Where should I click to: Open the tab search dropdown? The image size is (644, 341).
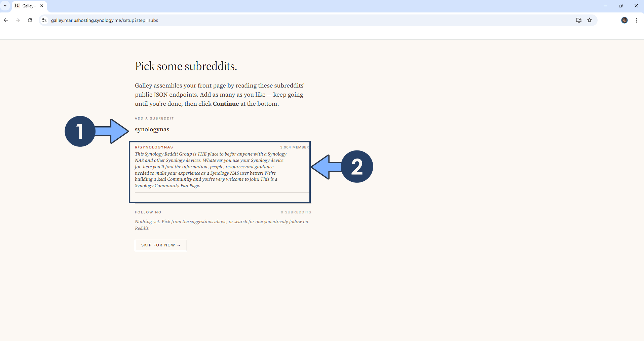pos(5,6)
